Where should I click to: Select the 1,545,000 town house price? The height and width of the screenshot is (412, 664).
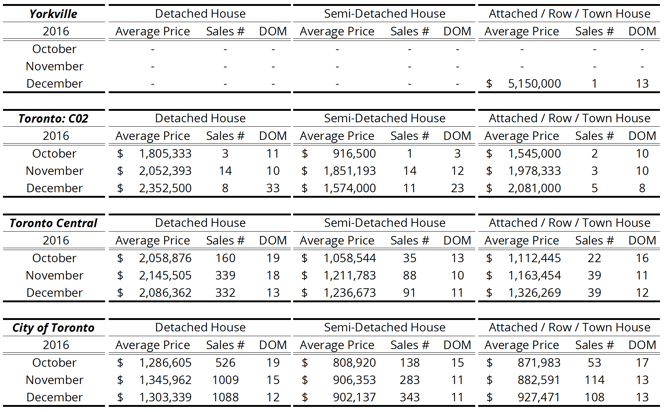534,153
